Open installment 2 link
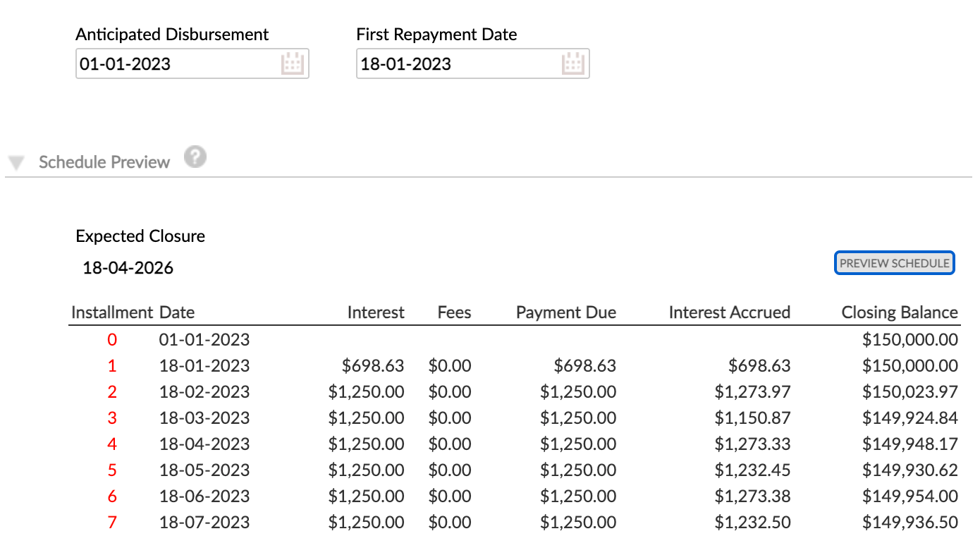Screen dimensions: 980x536 [x=112, y=392]
